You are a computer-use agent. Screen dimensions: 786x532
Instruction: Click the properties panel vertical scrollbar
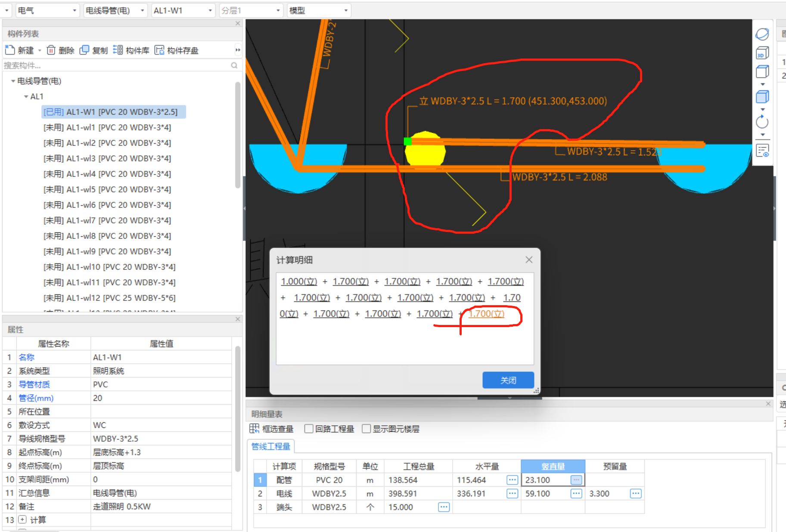click(x=238, y=409)
